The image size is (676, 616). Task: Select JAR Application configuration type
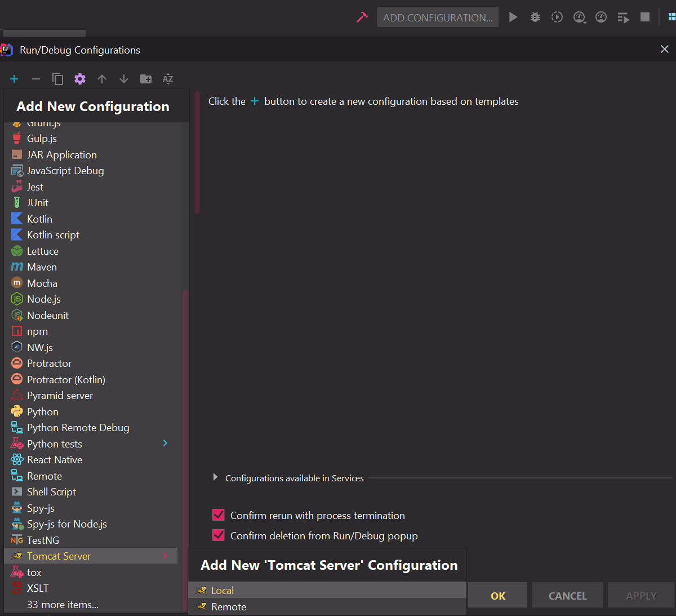[x=91, y=155]
